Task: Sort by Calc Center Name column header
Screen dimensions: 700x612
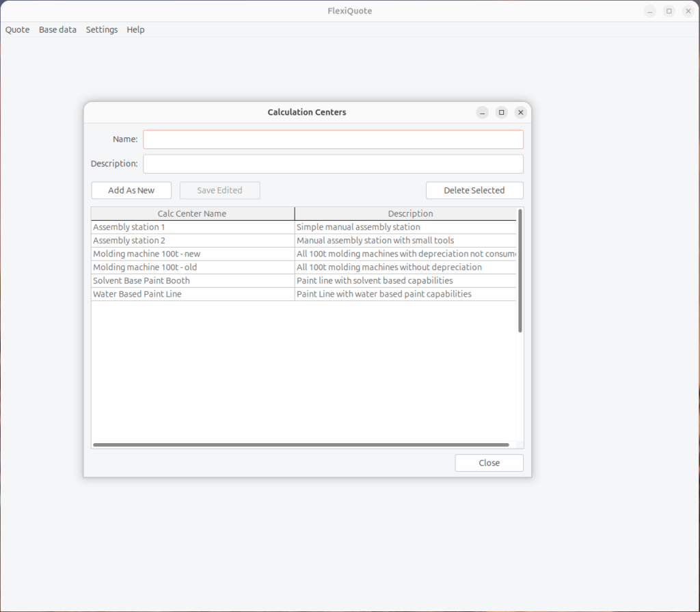Action: tap(192, 213)
